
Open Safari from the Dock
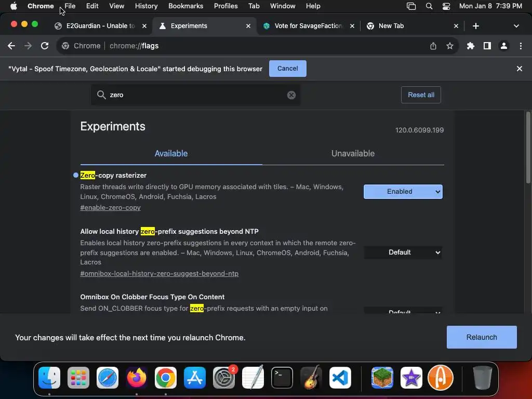coord(108,378)
